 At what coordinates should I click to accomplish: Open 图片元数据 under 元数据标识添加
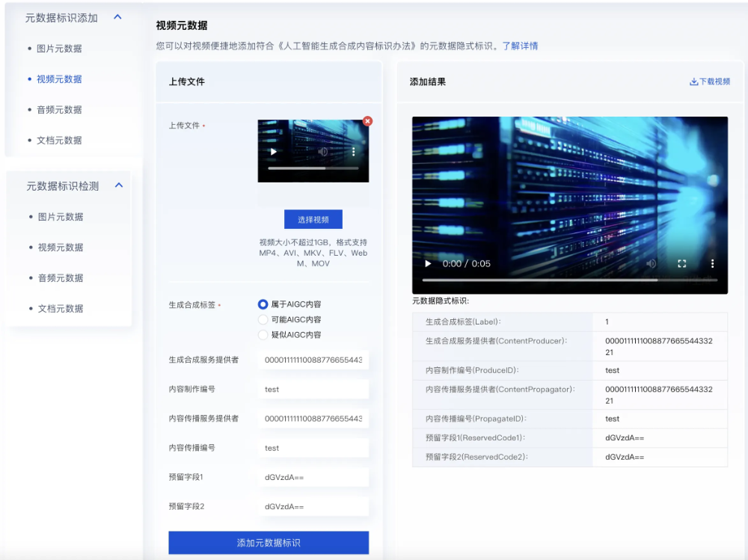[59, 49]
